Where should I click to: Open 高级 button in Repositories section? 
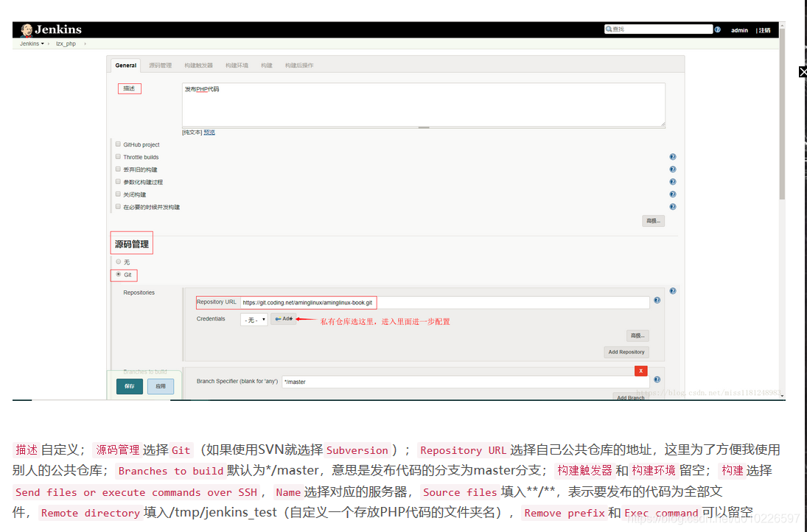coord(637,335)
